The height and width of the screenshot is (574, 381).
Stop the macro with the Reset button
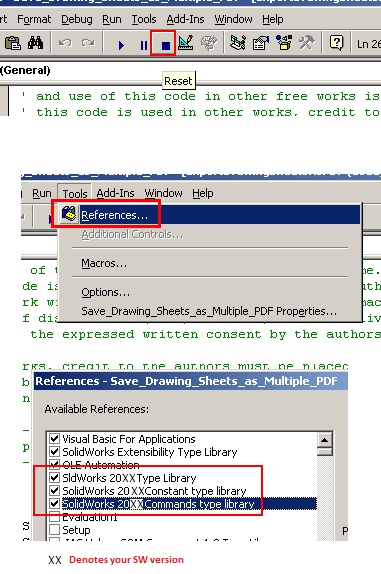(165, 45)
